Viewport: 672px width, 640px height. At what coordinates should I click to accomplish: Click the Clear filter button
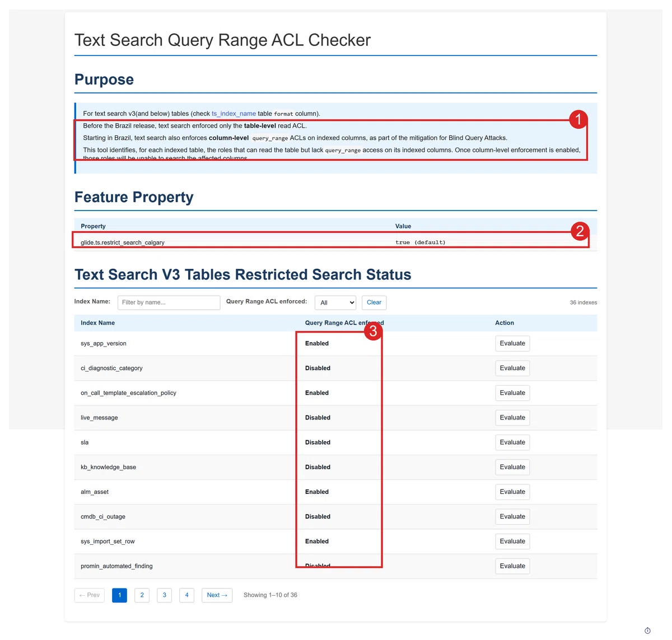(374, 302)
